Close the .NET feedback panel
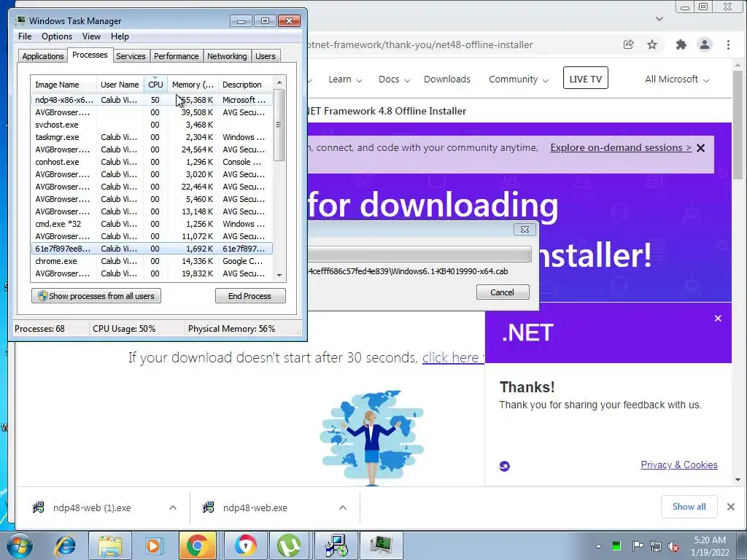This screenshot has width=747, height=560. (x=718, y=318)
